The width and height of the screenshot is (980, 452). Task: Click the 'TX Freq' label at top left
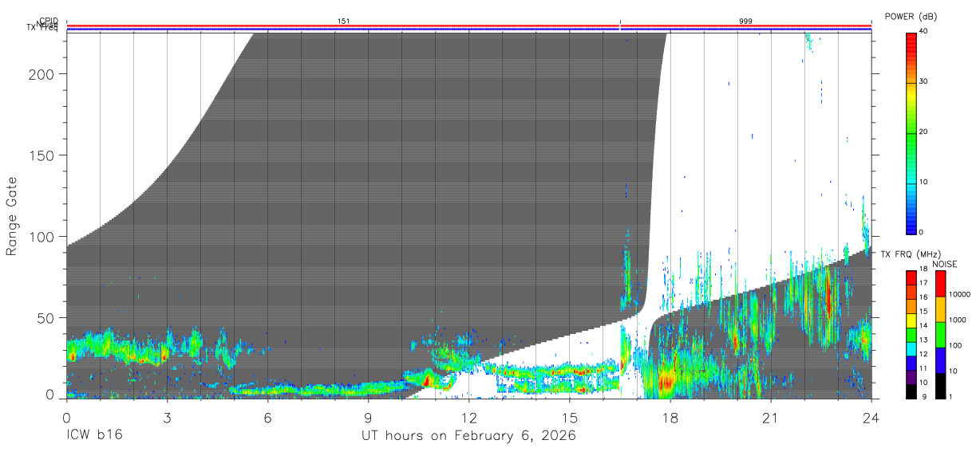coord(41,27)
